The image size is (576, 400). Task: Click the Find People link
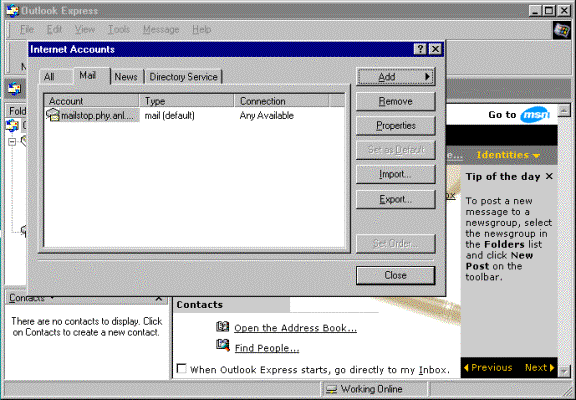[267, 348]
